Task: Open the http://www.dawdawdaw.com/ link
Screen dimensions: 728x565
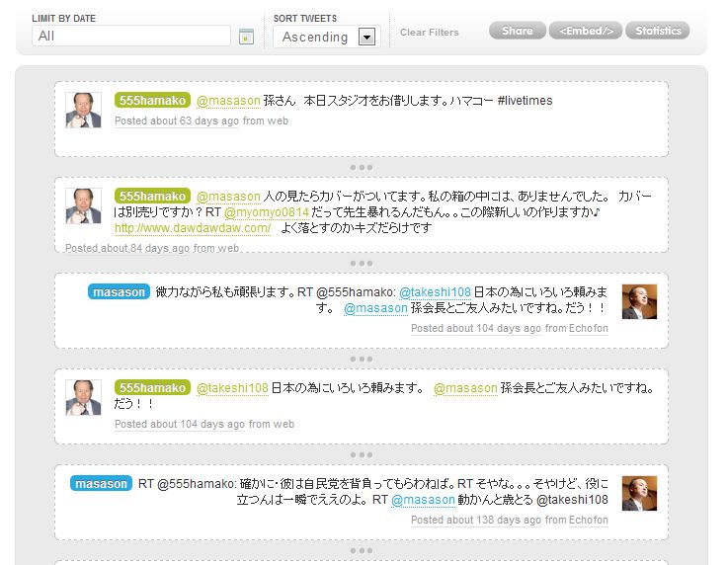Action: (193, 228)
